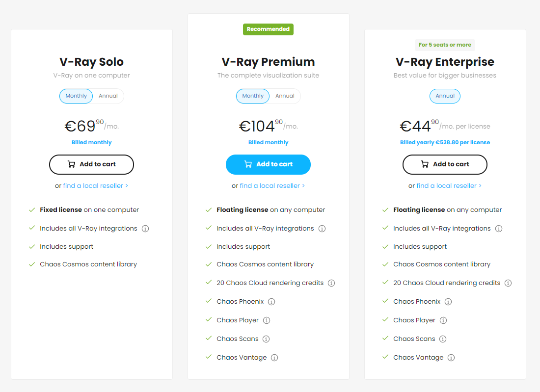Viewport: 540px width, 392px height.
Task: View Enterprise Chaos Phoenix info tooltip
Action: tap(448, 302)
